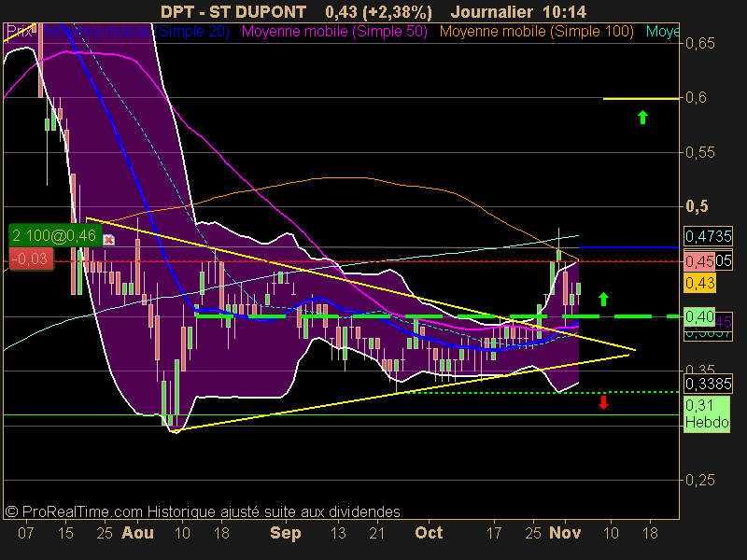Click the green up arrow below the 0,6 target line
Image resolution: width=747 pixels, height=560 pixels.
642,118
